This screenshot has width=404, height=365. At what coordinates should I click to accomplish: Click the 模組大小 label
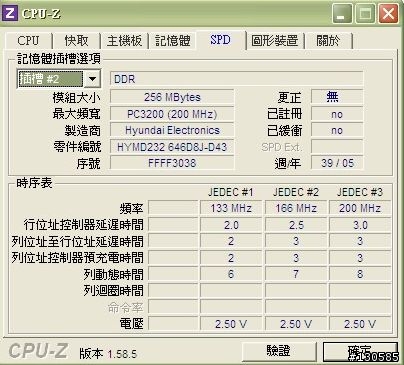76,98
